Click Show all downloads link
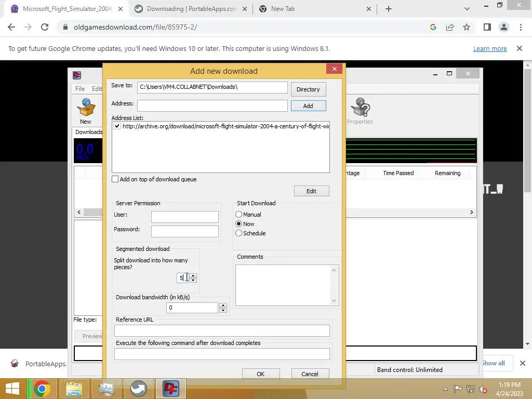This screenshot has height=399, width=532. (x=494, y=363)
